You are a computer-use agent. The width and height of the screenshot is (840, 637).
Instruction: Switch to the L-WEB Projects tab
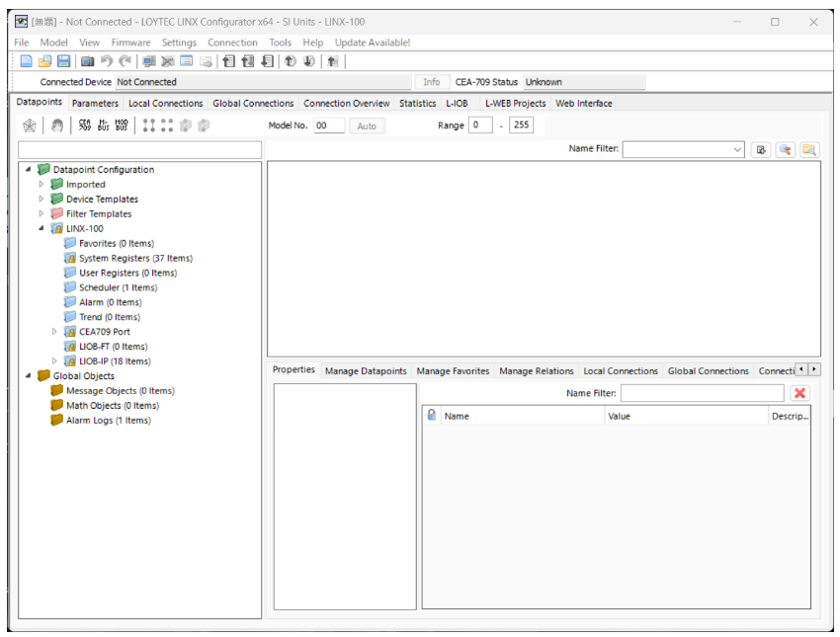[515, 103]
